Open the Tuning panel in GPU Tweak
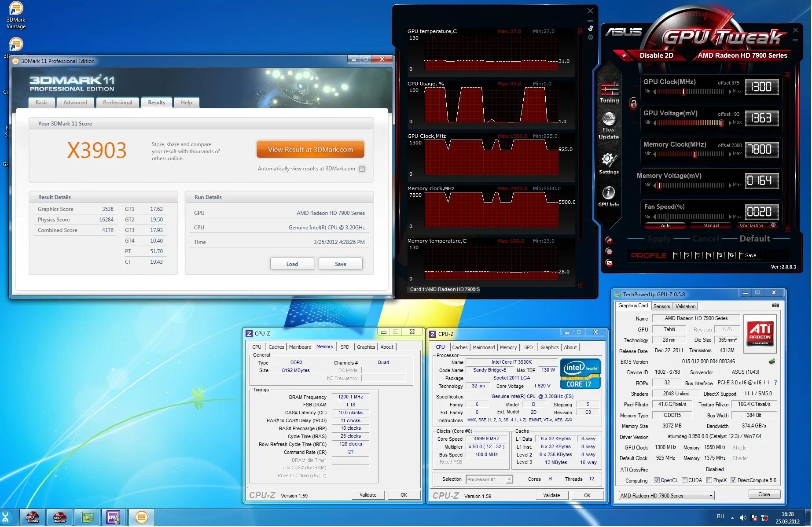812x527 pixels. tap(609, 92)
